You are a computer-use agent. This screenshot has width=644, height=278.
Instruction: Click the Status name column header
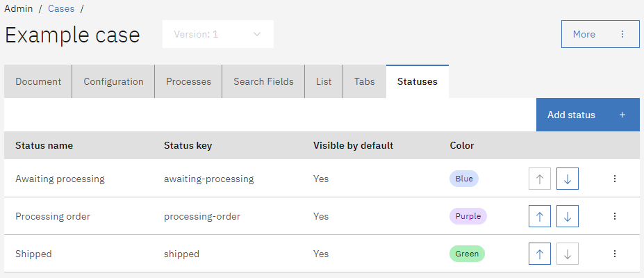[44, 145]
